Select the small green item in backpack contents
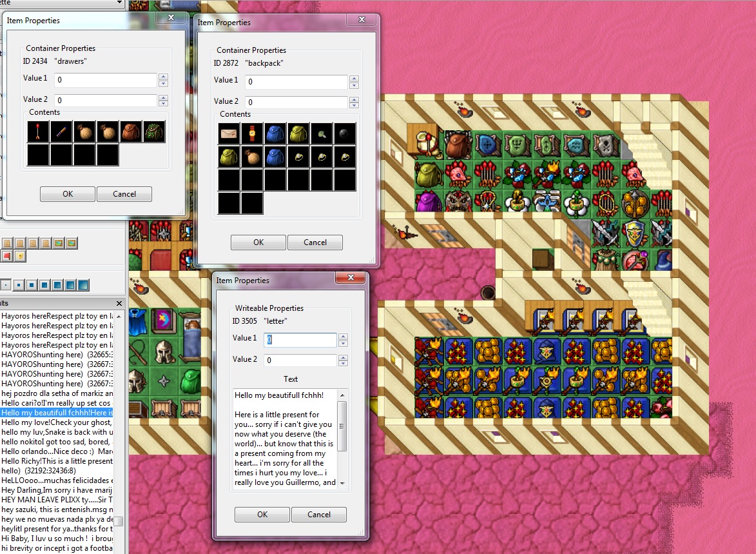756x554 pixels. click(x=322, y=134)
